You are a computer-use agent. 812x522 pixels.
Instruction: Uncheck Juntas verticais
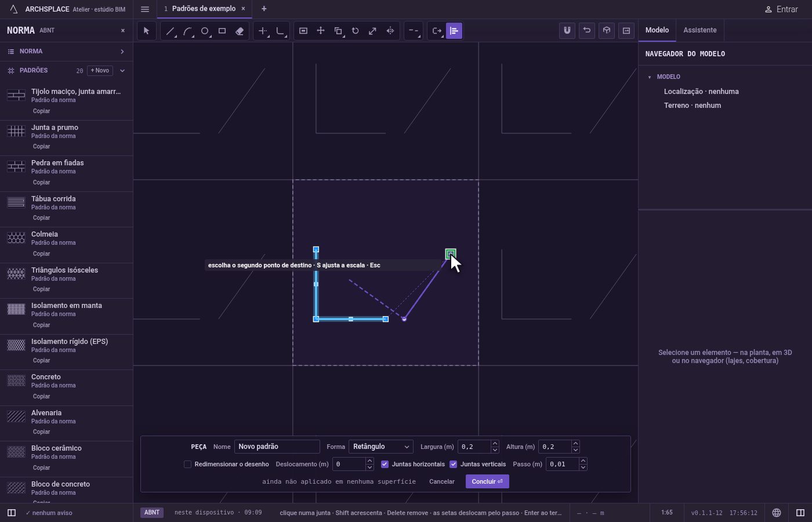point(453,464)
